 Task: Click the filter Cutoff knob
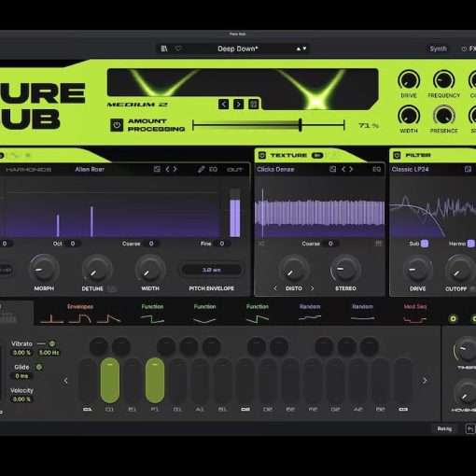click(x=459, y=270)
